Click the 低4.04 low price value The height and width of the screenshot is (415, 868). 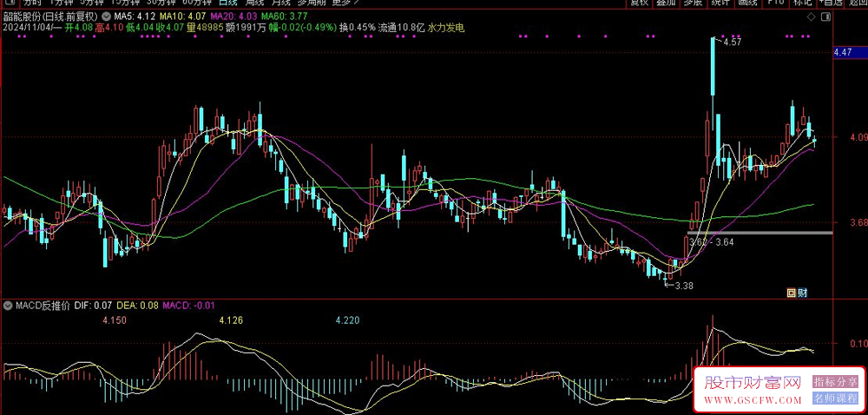click(140, 27)
